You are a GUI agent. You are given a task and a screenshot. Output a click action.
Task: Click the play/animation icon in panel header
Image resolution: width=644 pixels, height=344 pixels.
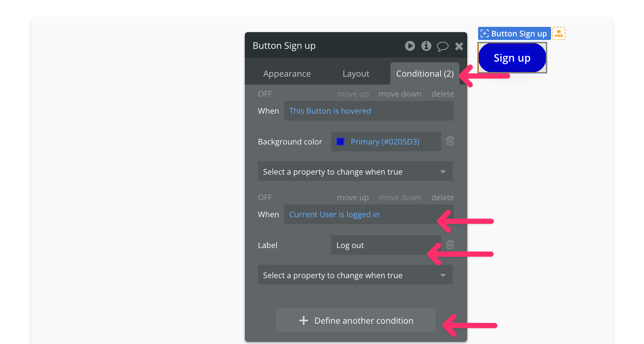click(x=410, y=46)
